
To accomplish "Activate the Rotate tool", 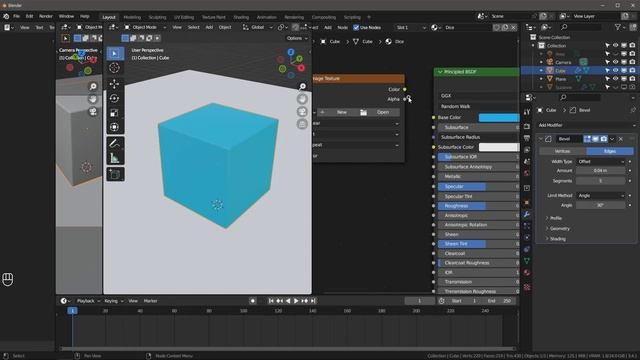I will coord(115,98).
